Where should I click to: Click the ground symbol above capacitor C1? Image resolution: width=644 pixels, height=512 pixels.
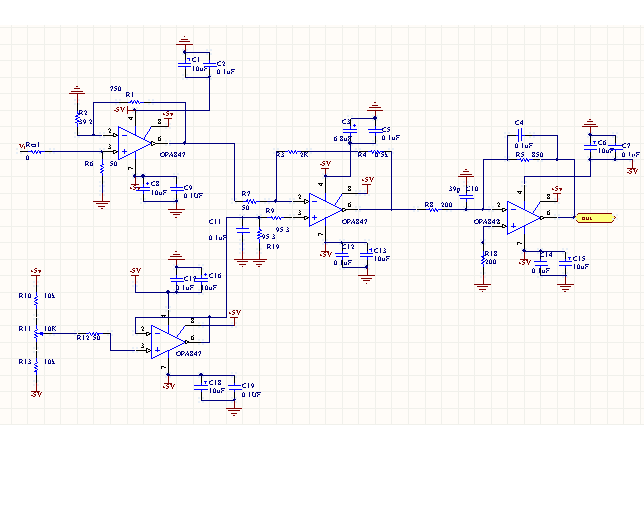[184, 41]
